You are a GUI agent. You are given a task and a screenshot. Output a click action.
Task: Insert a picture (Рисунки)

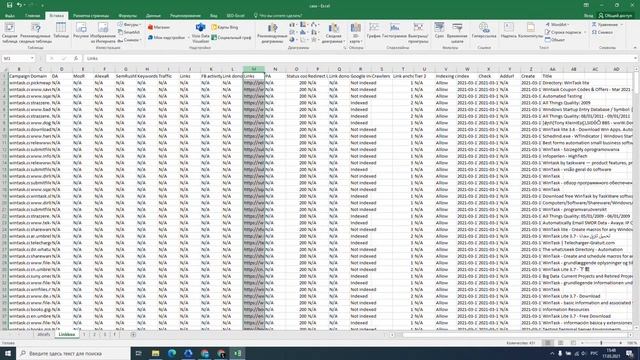(81, 31)
